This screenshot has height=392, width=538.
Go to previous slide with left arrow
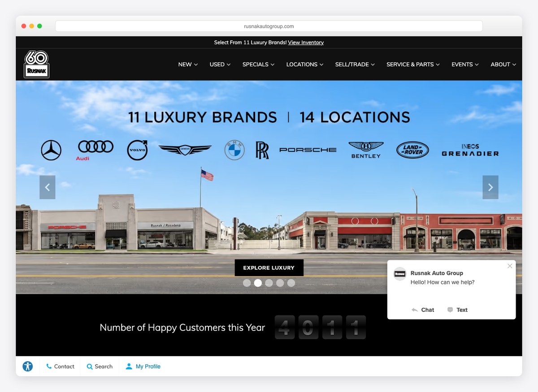coord(48,187)
